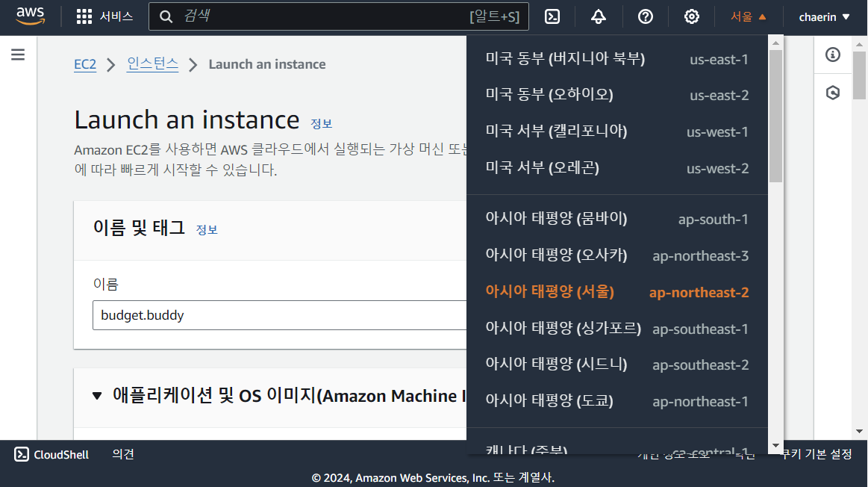Select region 아시아 태평양 (시드니) ap-southeast-2

[616, 365]
